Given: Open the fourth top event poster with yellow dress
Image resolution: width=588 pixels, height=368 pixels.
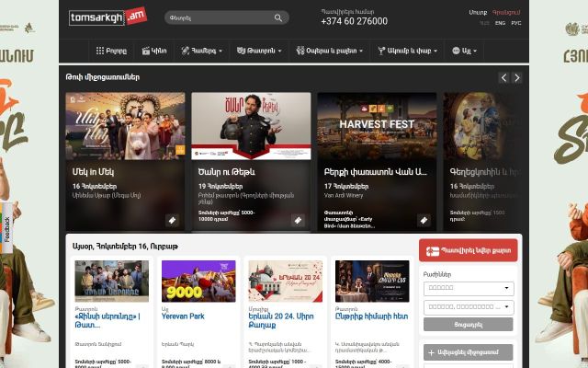Looking at the screenshot, I should (482, 126).
